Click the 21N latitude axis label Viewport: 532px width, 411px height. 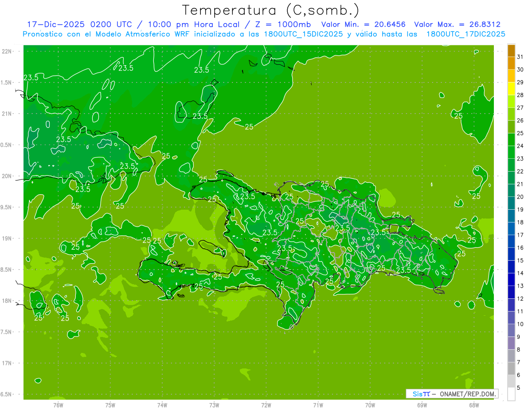tap(8, 114)
